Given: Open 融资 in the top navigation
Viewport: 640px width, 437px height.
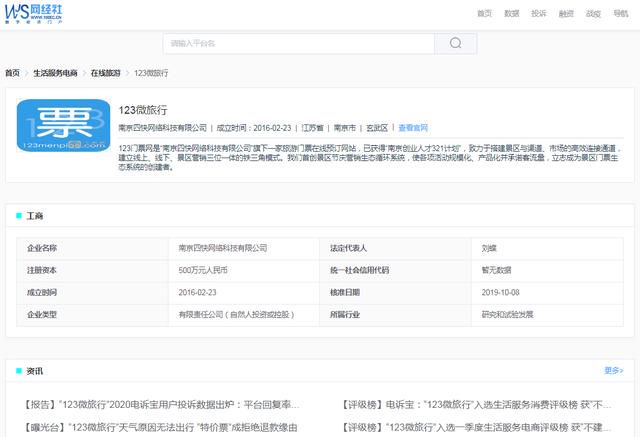Looking at the screenshot, I should coord(566,13).
